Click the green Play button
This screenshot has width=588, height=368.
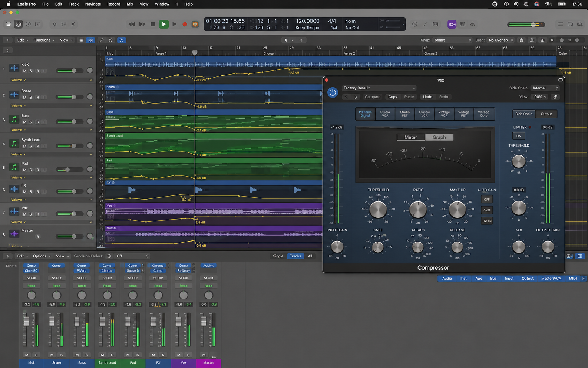point(163,24)
